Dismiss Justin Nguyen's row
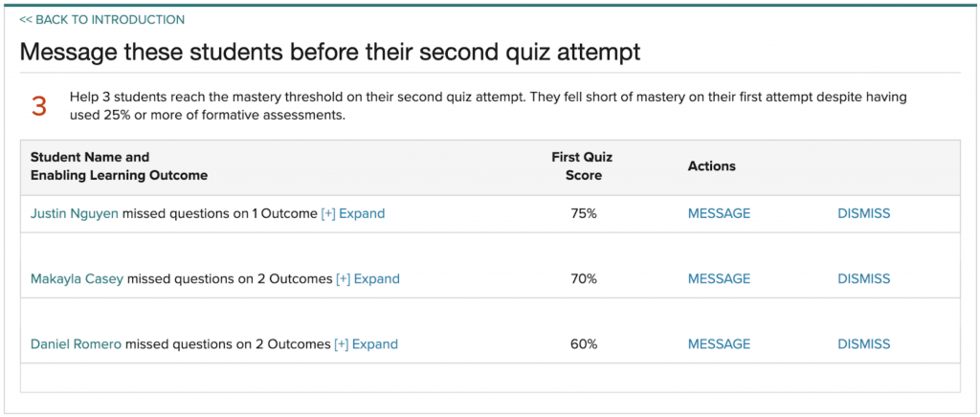Image resolution: width=980 pixels, height=417 pixels. (x=863, y=214)
